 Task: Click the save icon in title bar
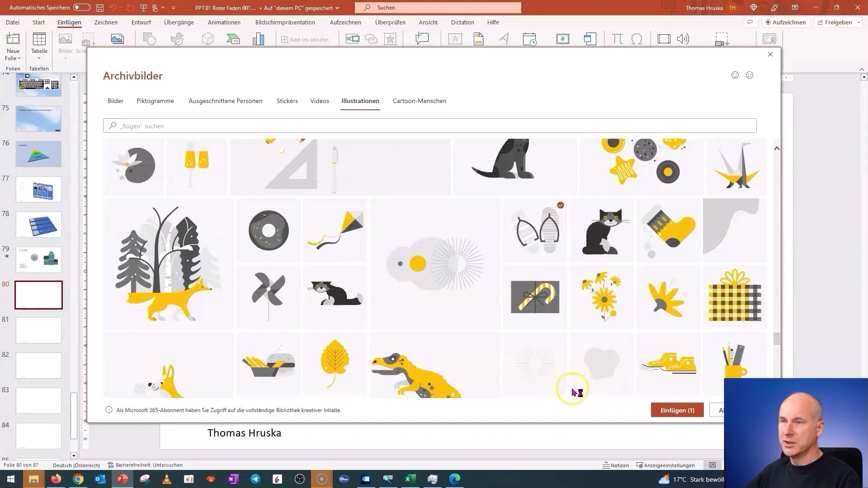[100, 8]
